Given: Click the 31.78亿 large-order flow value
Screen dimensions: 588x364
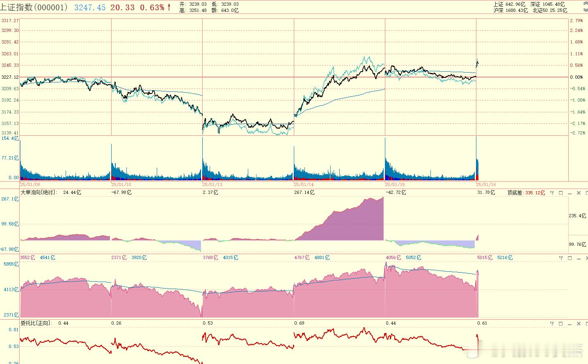Looking at the screenshot, I should [x=486, y=192].
